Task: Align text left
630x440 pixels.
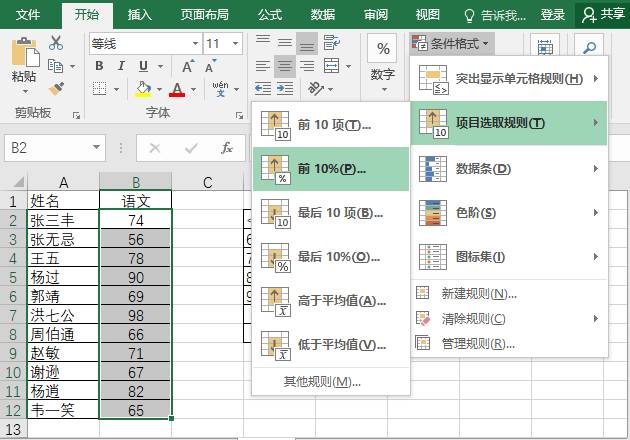Action: (263, 66)
